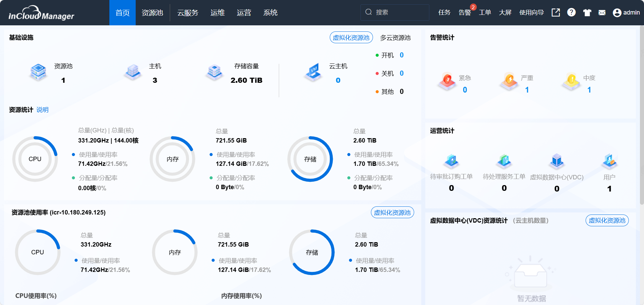This screenshot has height=305, width=644.
Task: Select 多云资源池 in infrastructure panel
Action: [x=395, y=37]
